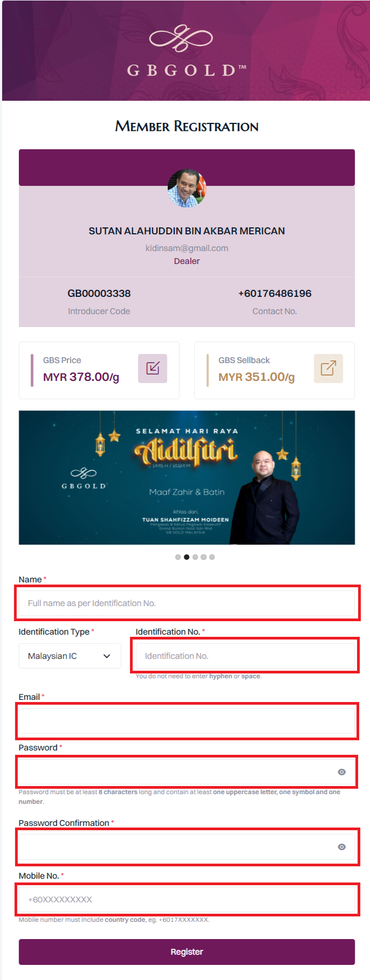Screen dimensions: 370x980
Task: Click the contact number +60176486196
Action: click(275, 294)
